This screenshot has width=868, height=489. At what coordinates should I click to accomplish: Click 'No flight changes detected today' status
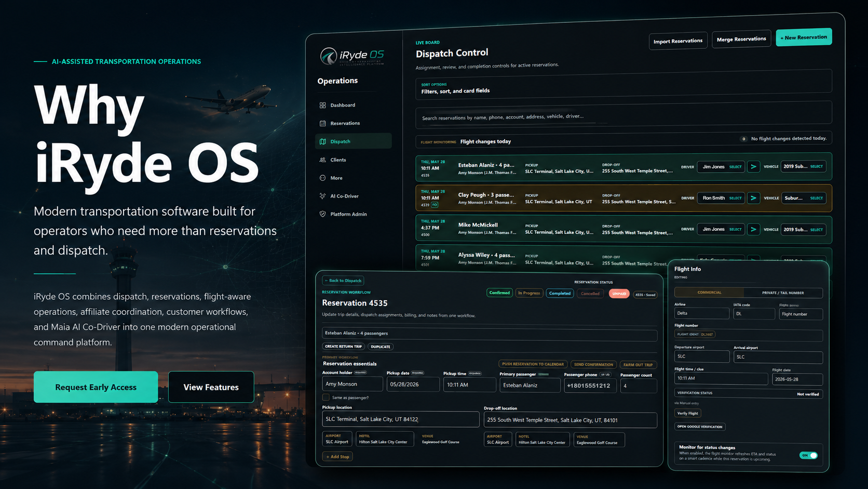click(x=789, y=138)
